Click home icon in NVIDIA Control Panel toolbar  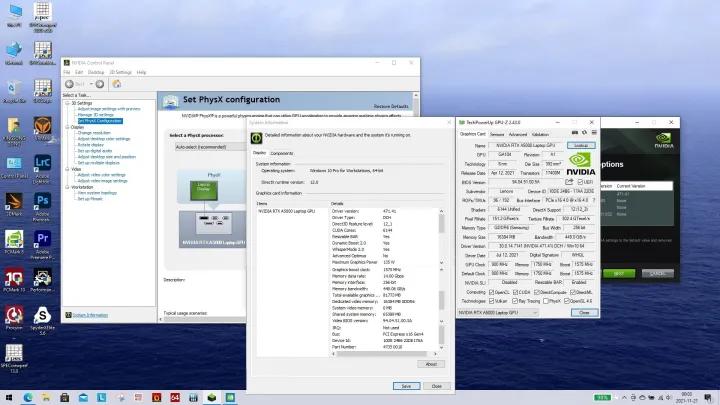pyautogui.click(x=114, y=83)
